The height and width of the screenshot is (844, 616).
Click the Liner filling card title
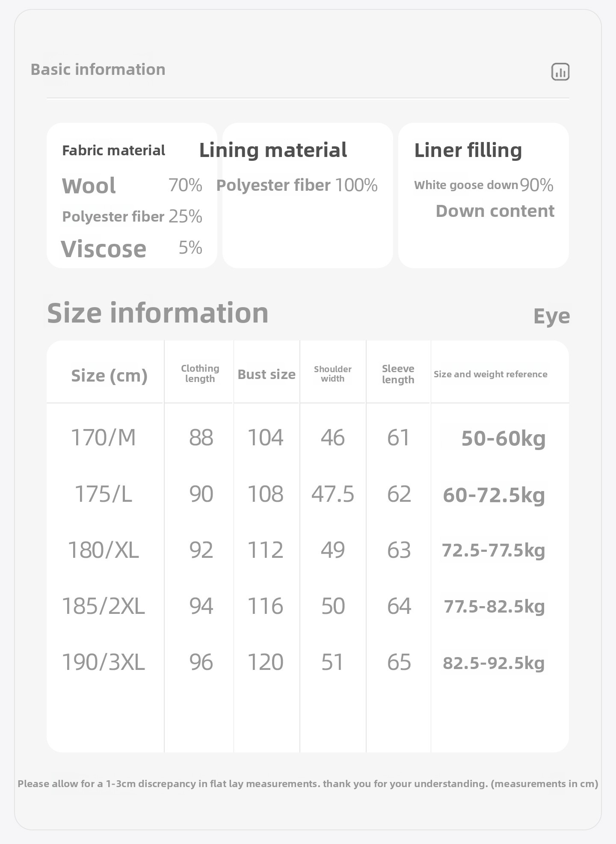pyautogui.click(x=468, y=150)
